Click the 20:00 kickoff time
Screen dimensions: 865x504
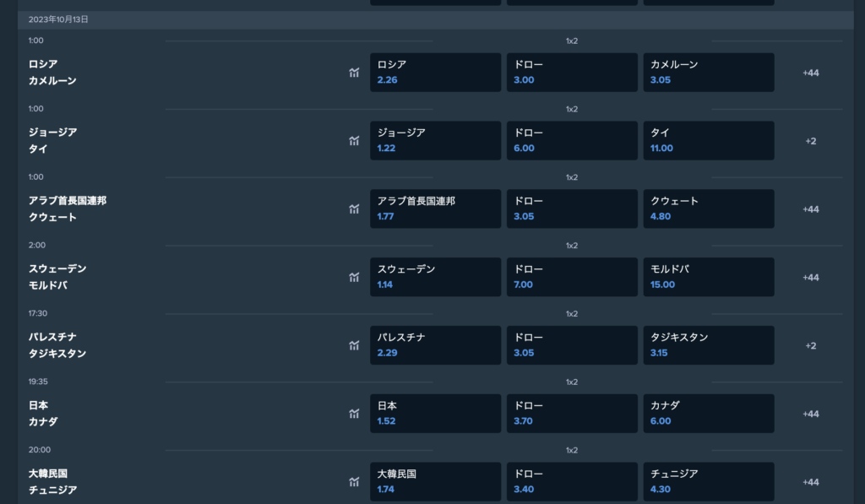[x=40, y=450]
